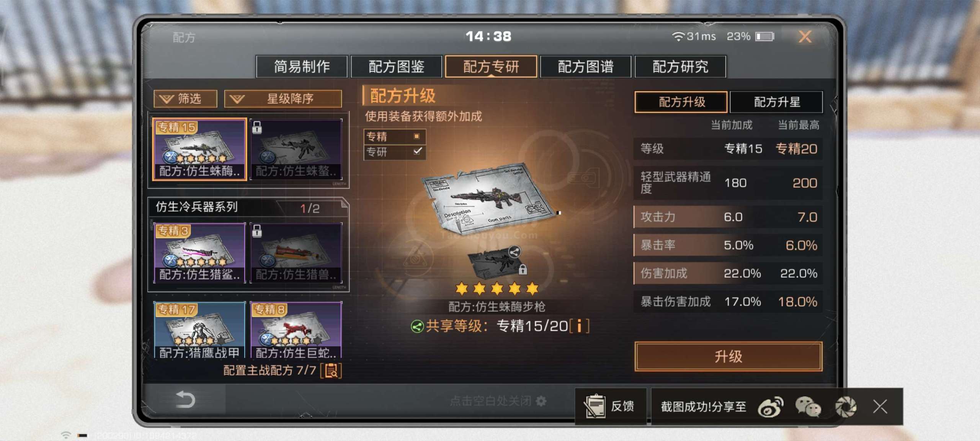Switch to the 配方升星 toggle
This screenshot has width=980, height=441.
click(776, 102)
